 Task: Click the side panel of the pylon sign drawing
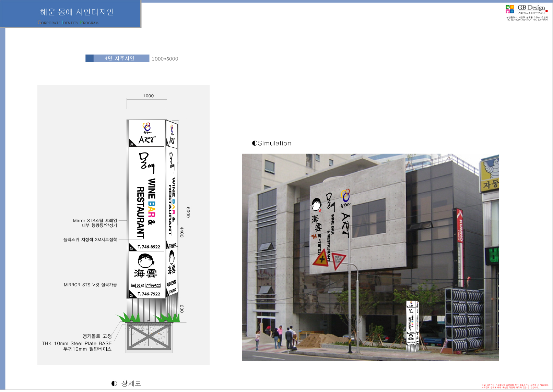coord(172,209)
